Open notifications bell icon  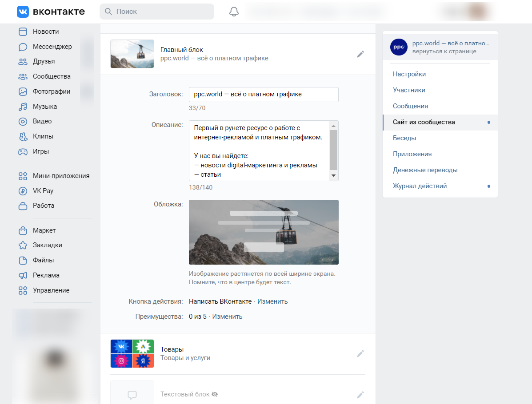[234, 12]
